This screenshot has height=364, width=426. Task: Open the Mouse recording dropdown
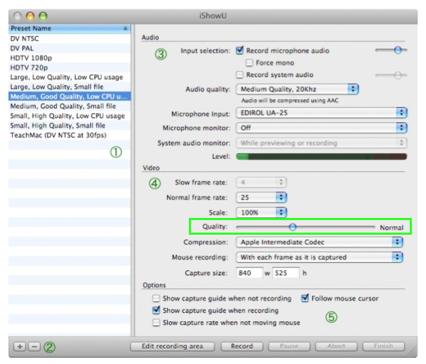coord(319,257)
